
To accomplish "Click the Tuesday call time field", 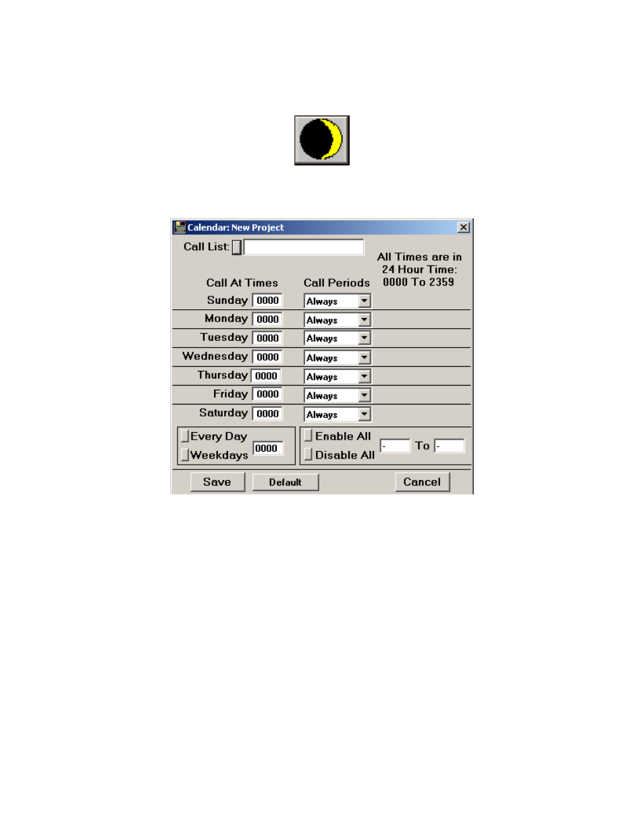I will pos(267,338).
